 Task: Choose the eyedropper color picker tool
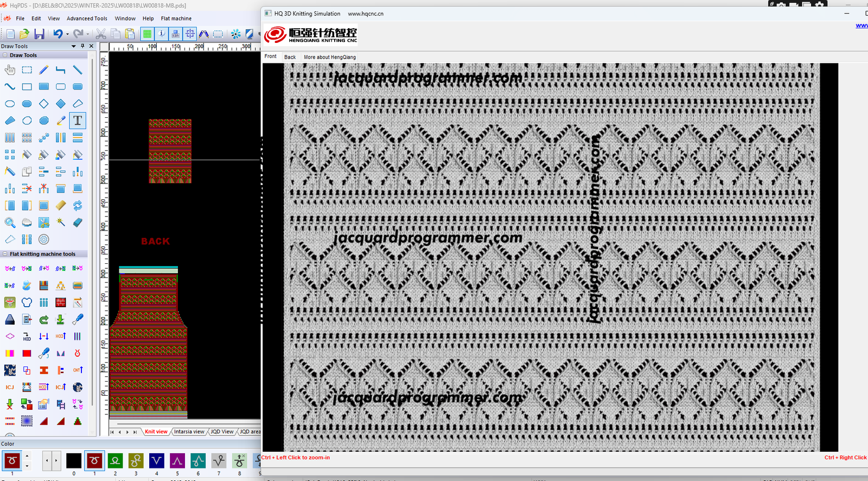pos(61,121)
